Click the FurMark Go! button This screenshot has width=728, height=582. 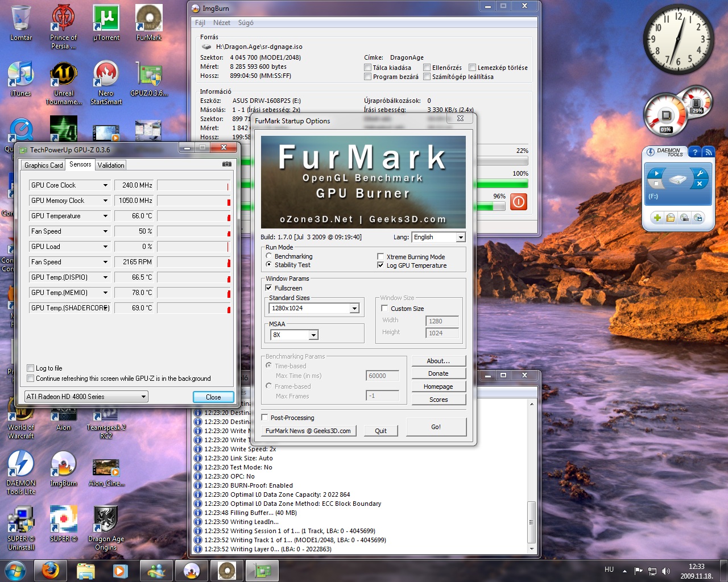click(x=436, y=427)
